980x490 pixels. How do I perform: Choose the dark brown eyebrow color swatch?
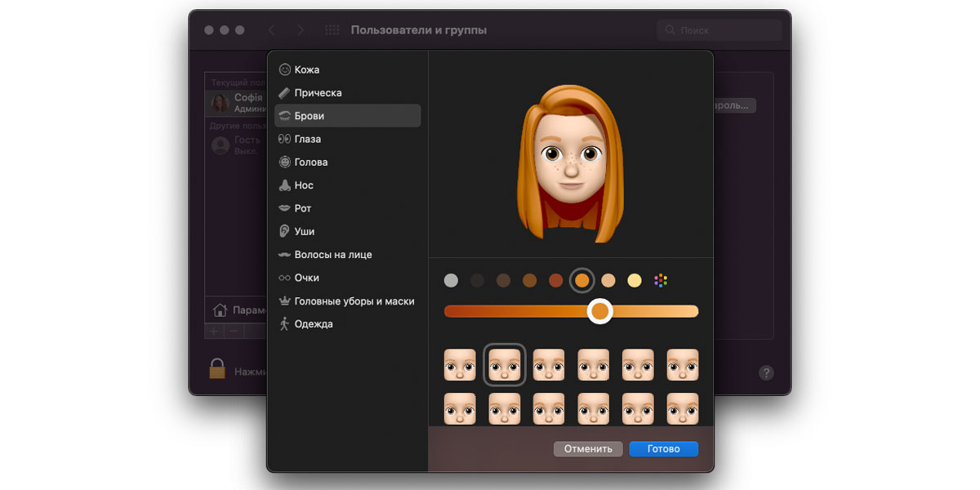point(503,281)
